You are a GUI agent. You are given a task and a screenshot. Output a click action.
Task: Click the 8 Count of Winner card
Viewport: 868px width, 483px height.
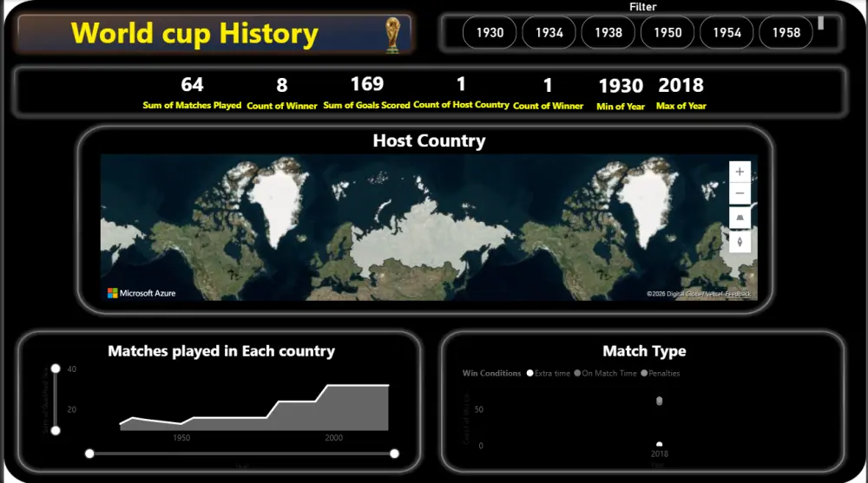pyautogui.click(x=282, y=94)
